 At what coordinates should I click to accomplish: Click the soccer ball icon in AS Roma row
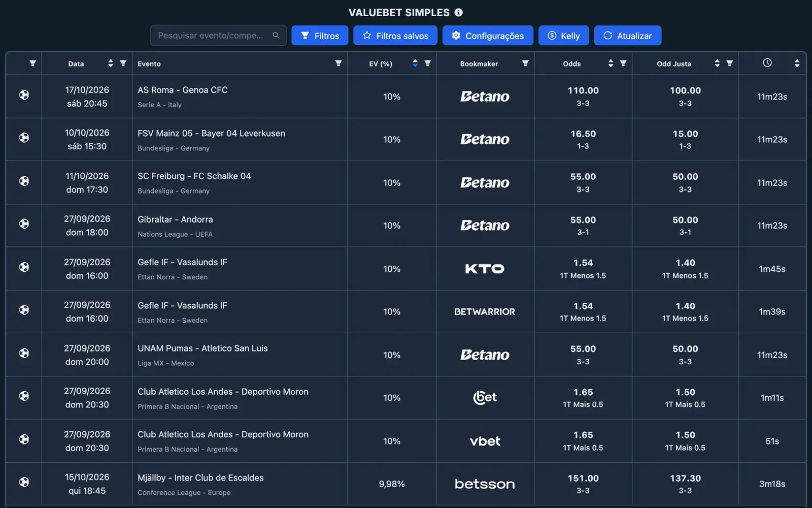[x=24, y=95]
